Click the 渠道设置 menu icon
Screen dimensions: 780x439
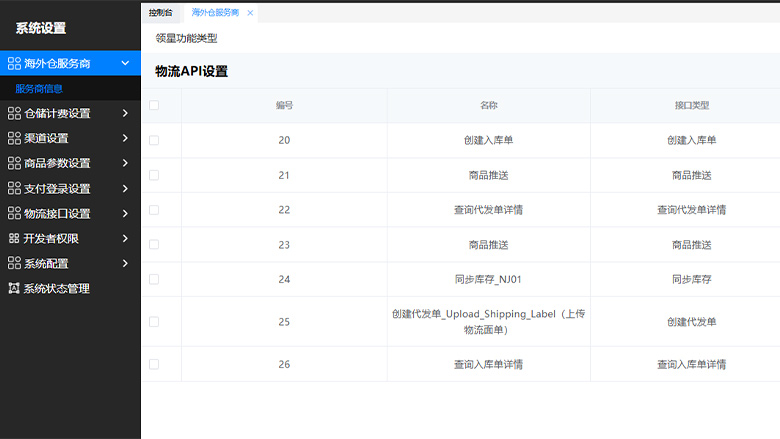click(14, 138)
